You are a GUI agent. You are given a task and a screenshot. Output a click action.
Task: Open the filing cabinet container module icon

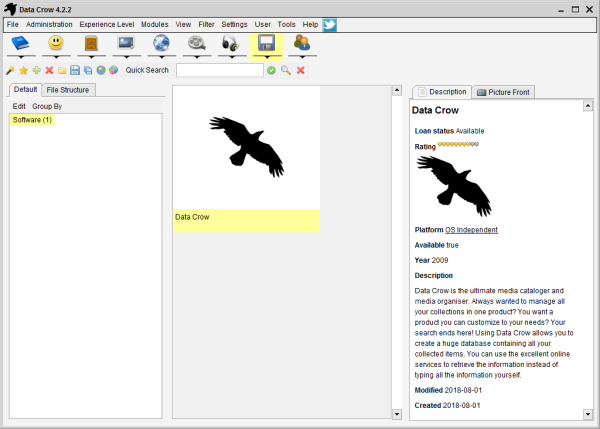(x=91, y=43)
